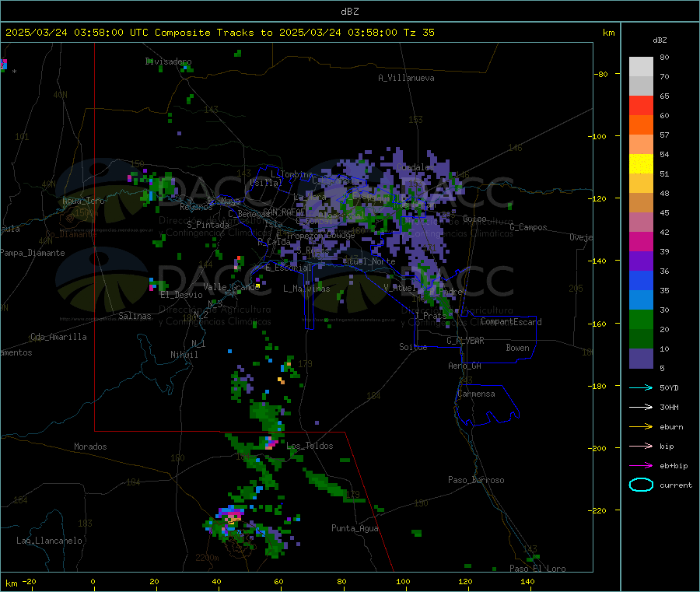This screenshot has height=592, width=700.
Task: Click the 'Cda_Amarilla' map label
Action: (58, 337)
